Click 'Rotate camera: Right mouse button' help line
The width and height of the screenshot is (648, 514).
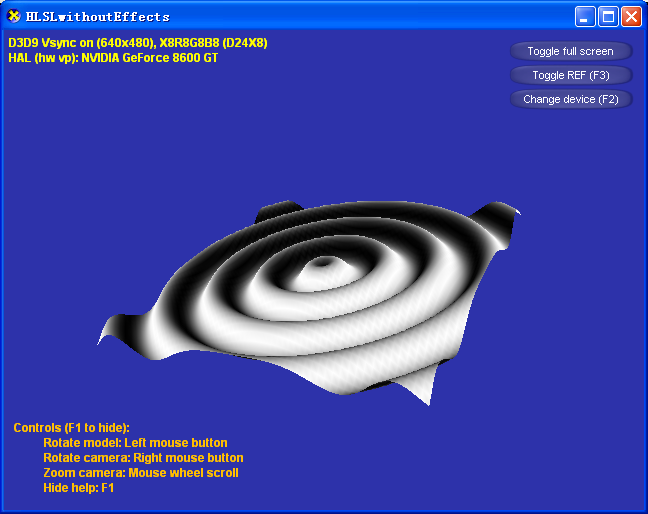[143, 458]
